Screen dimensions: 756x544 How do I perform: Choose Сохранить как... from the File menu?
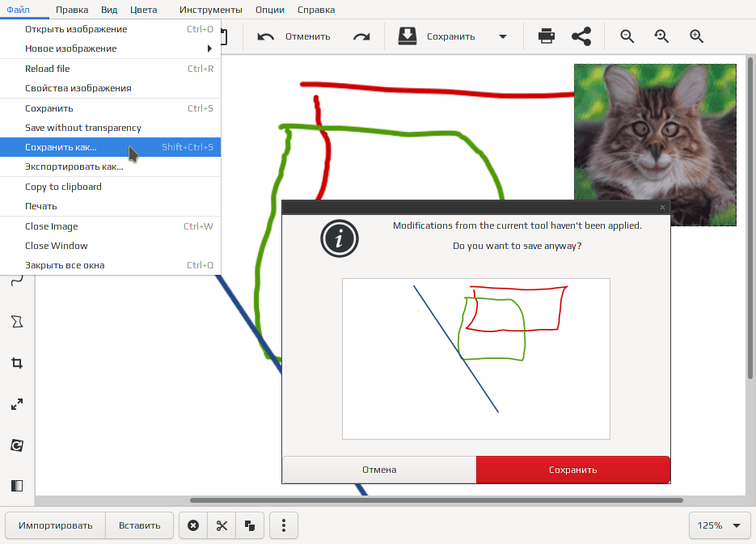tap(111, 147)
